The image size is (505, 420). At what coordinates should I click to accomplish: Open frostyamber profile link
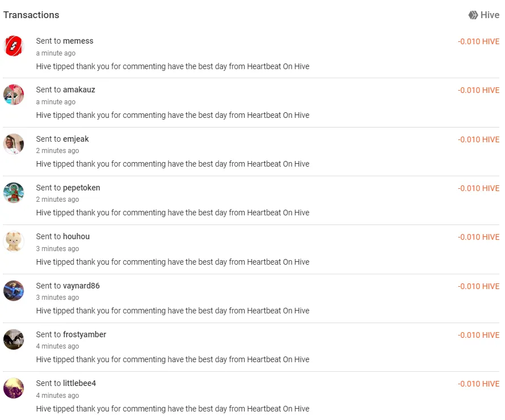pos(85,334)
